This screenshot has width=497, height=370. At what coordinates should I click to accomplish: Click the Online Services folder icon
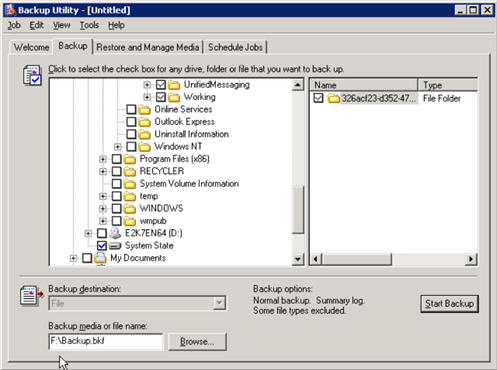pos(144,110)
